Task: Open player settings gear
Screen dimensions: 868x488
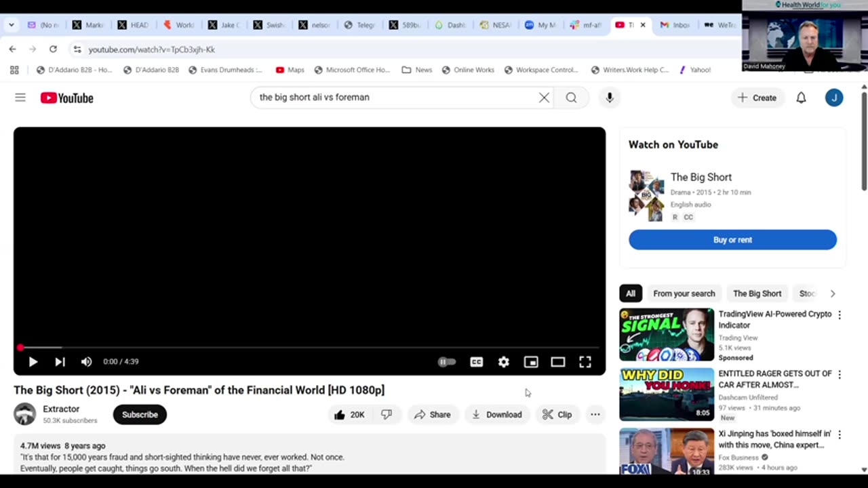Action: pos(503,362)
